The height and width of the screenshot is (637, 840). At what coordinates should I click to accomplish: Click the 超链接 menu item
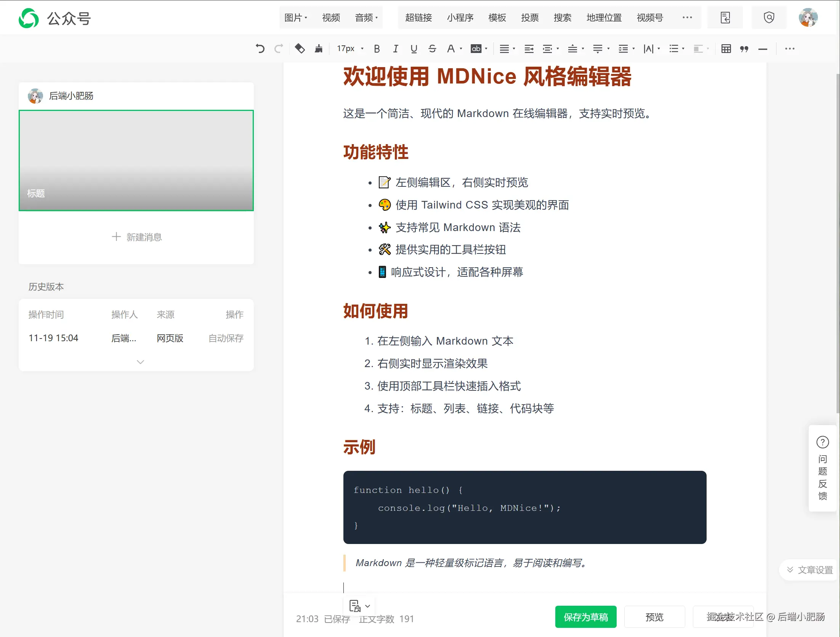(418, 18)
